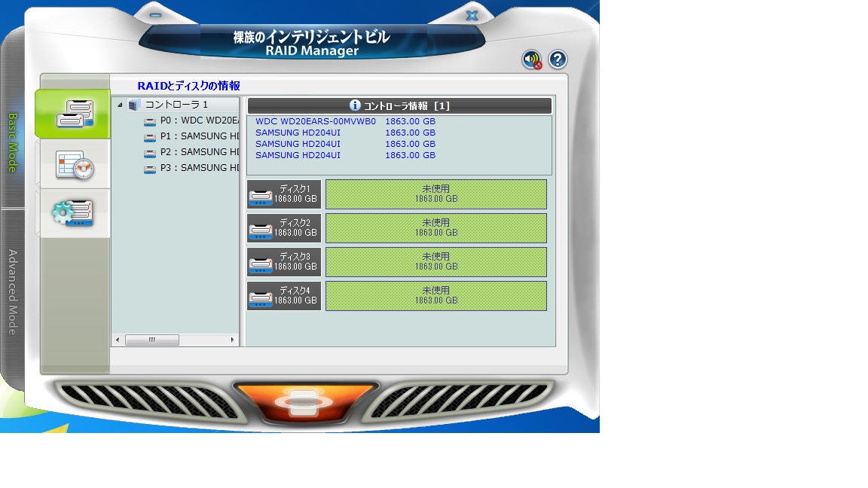Open the schedule view icon with clock
Image resolution: width=868 pixels, height=488 pixels.
click(x=74, y=164)
